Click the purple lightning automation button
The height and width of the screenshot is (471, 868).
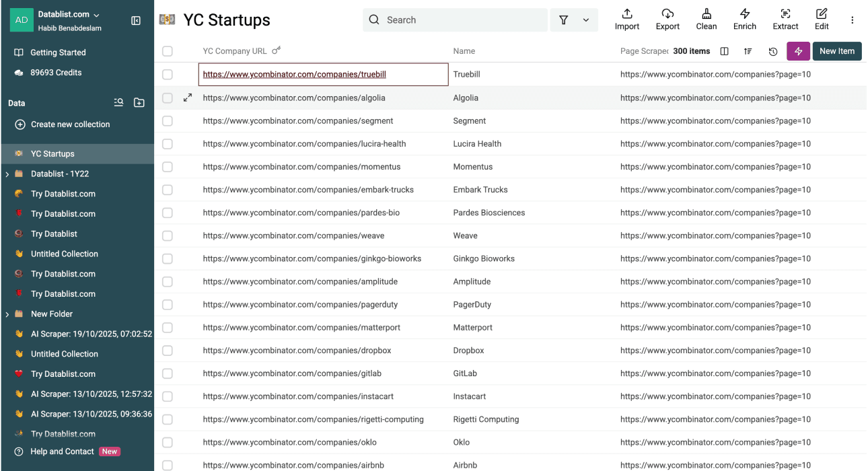pos(798,51)
